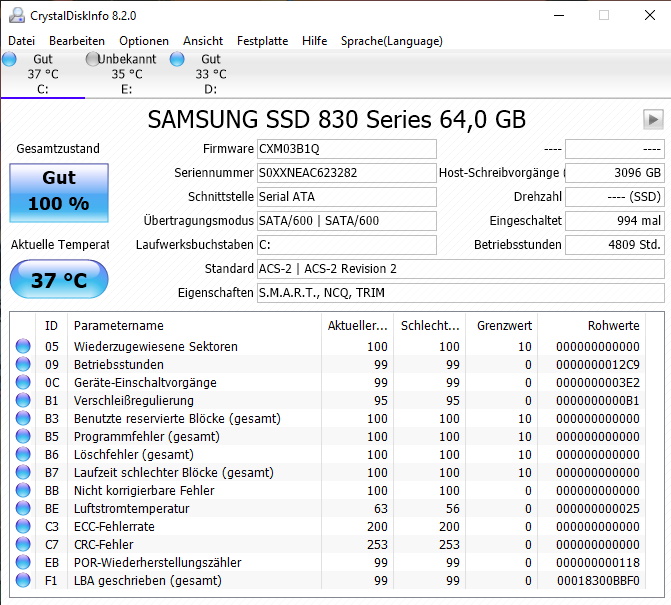Image resolution: width=671 pixels, height=605 pixels.
Task: Select the Verschleißregulierung parameter name
Action: 134,400
